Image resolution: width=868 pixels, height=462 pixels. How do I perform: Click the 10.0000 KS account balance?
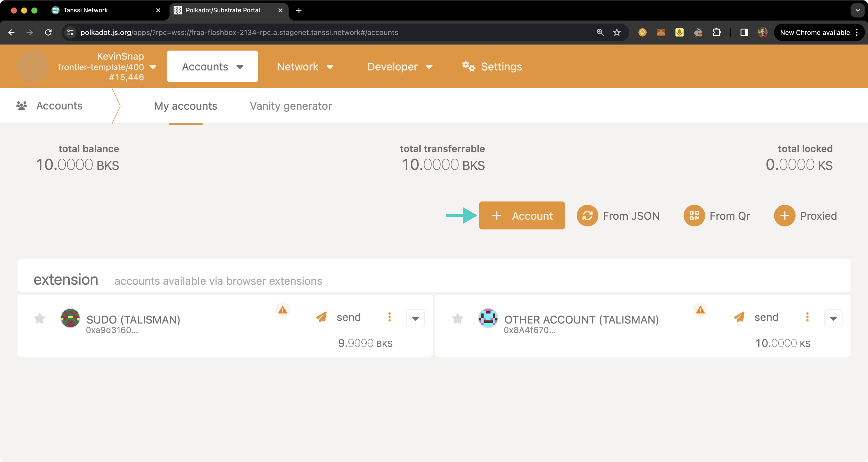[x=783, y=343]
